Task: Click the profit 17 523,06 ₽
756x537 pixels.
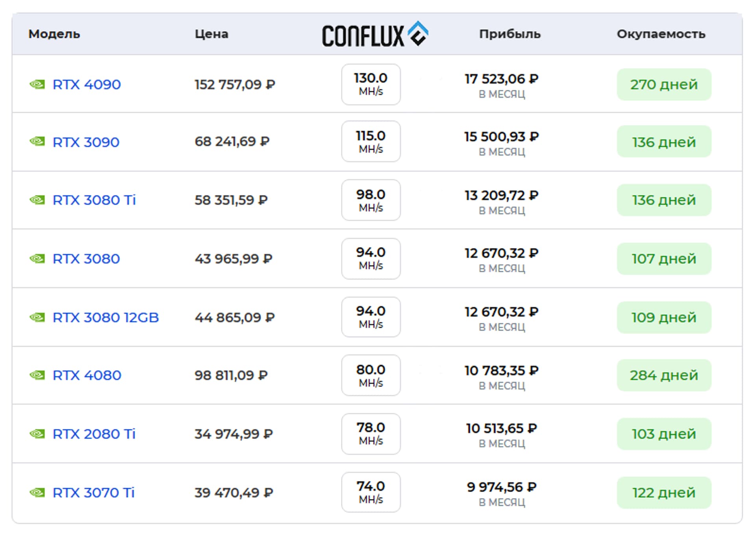Action: point(502,79)
